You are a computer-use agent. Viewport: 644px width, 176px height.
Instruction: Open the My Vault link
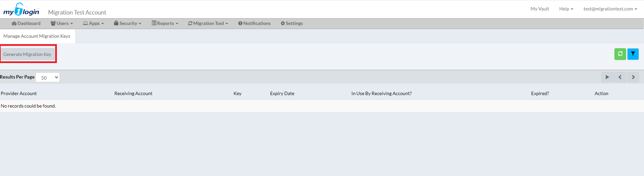pos(540,9)
